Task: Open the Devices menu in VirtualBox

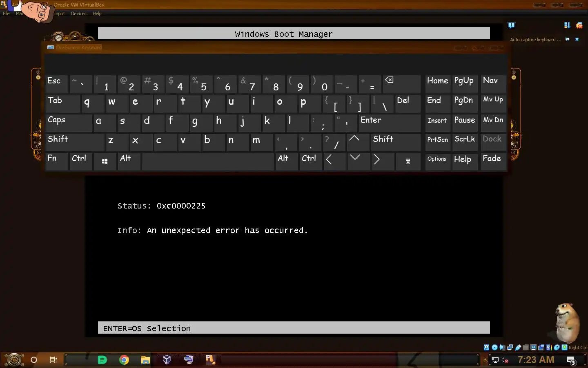Action: pyautogui.click(x=78, y=13)
